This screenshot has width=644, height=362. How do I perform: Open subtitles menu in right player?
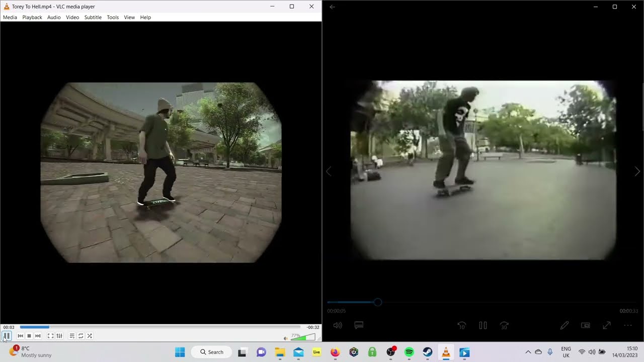tap(359, 325)
